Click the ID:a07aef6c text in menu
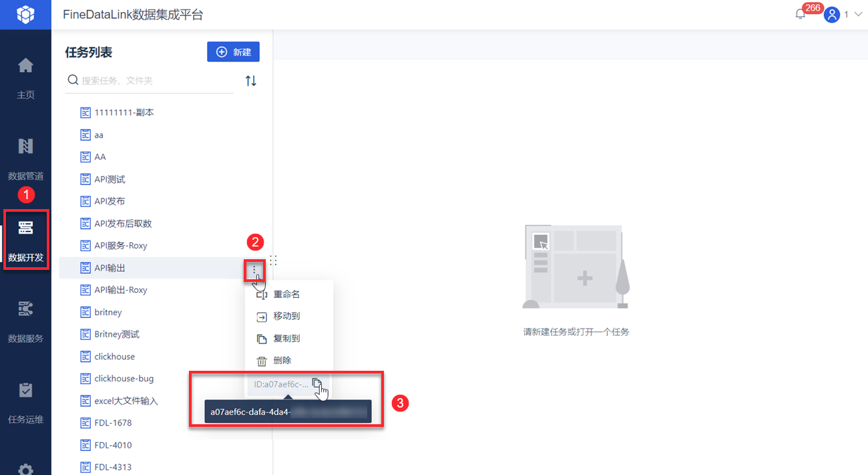 point(281,384)
